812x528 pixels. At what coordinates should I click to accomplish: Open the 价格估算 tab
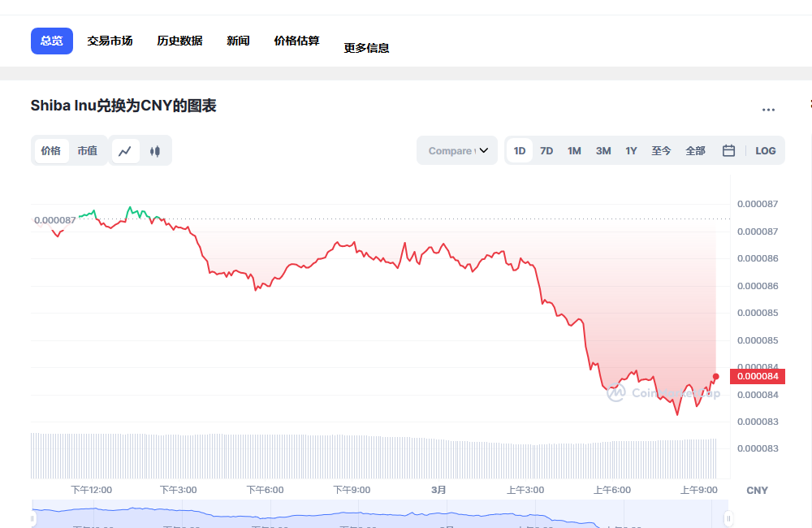tap(296, 41)
